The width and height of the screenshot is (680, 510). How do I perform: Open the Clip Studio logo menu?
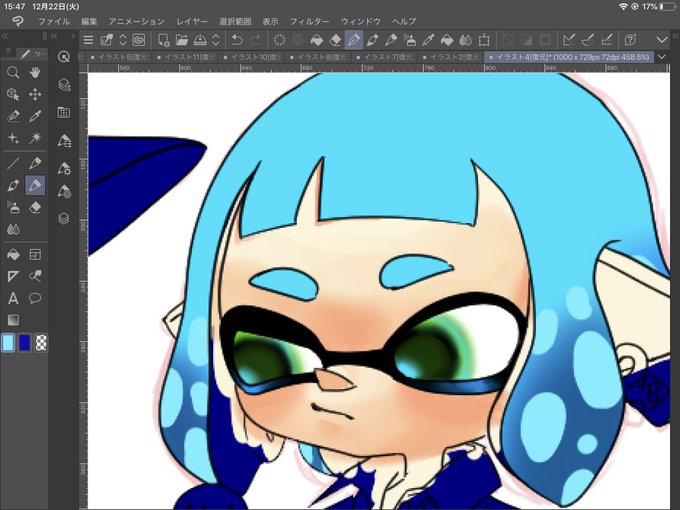click(x=18, y=21)
